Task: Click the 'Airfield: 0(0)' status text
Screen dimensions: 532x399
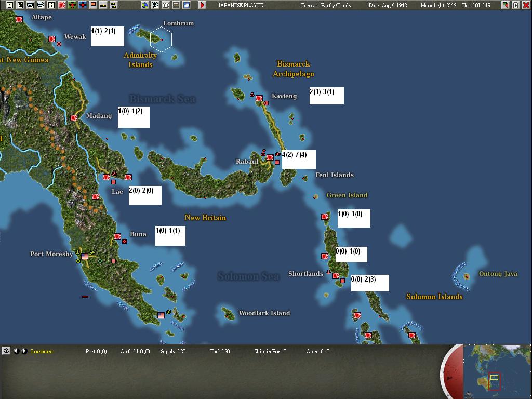Action: coord(135,352)
